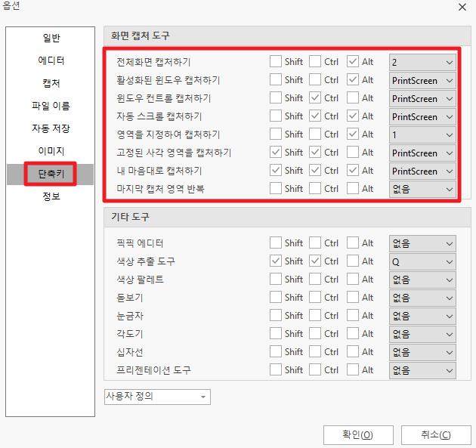Enable Shift for 마지막 캡처 영역 반복
The height and width of the screenshot is (448, 476).
coord(276,188)
